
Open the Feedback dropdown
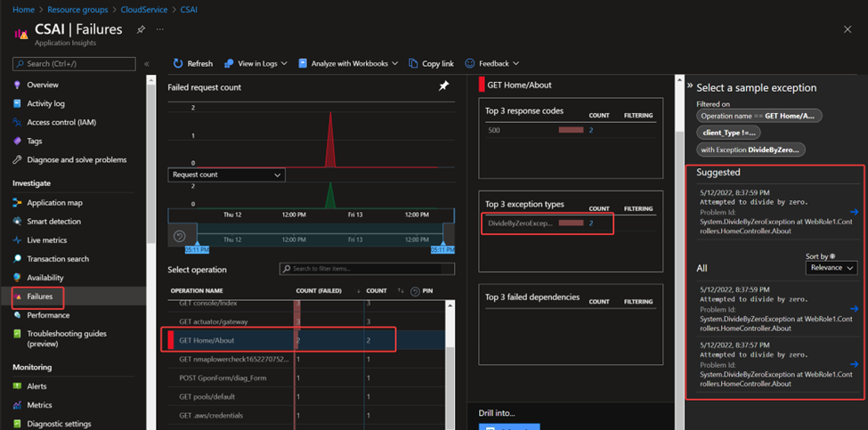click(x=492, y=63)
